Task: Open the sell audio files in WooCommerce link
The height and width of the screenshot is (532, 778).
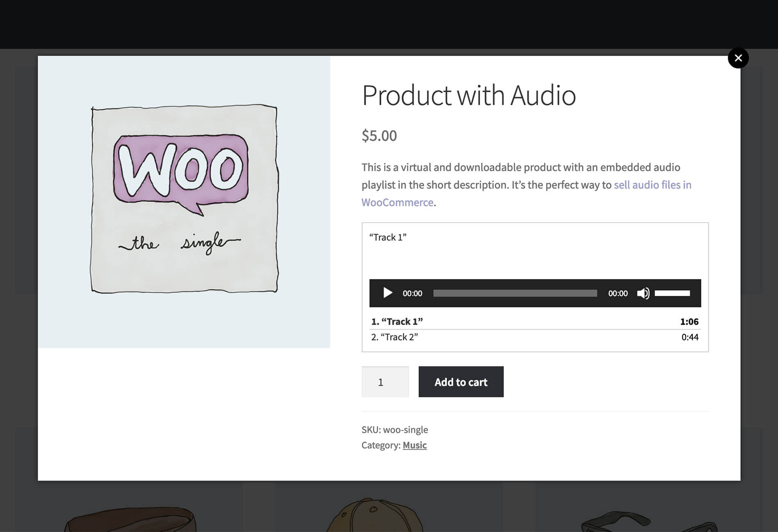Action: (526, 194)
